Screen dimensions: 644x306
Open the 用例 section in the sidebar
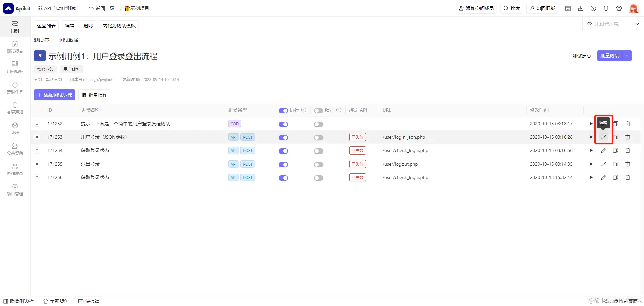15,27
